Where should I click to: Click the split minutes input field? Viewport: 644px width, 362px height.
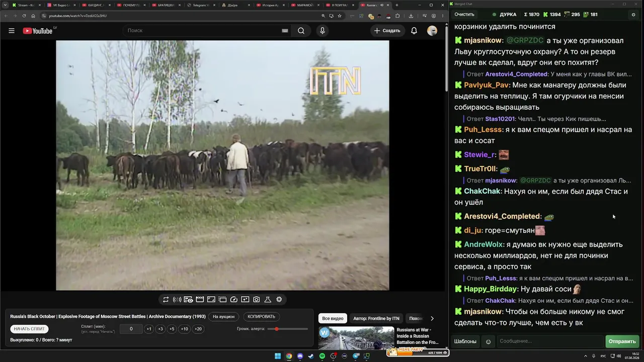131,329
